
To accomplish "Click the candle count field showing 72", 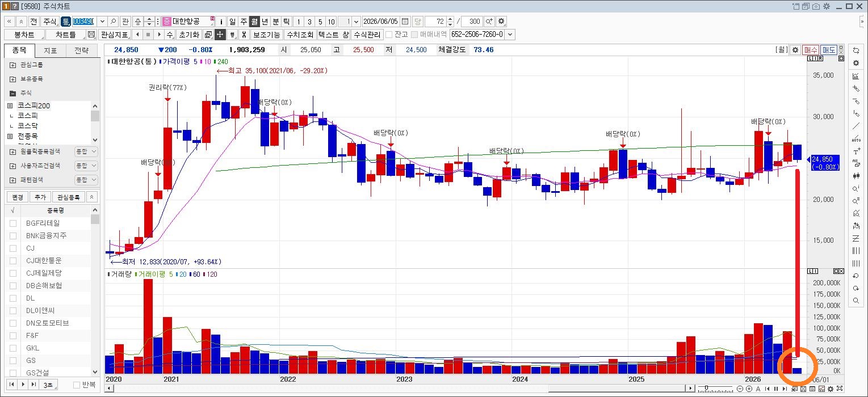I will tap(435, 22).
